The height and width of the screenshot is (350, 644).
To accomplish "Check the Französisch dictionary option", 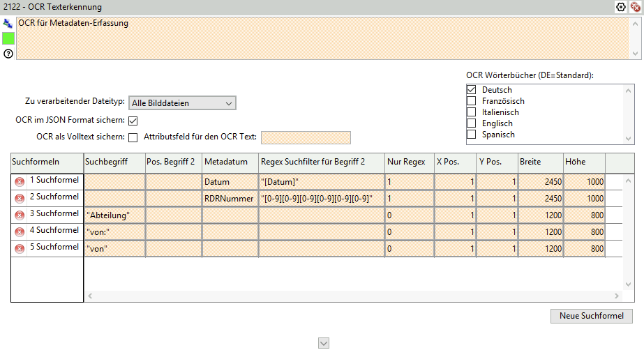I will click(x=472, y=101).
